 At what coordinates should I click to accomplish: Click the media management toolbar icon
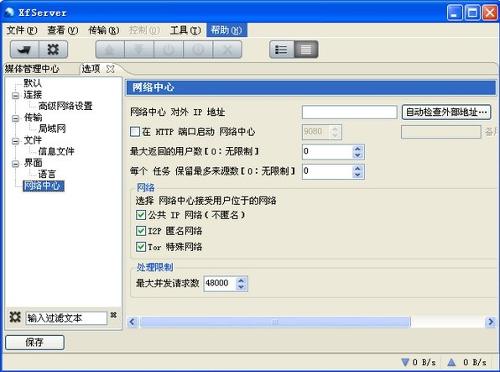pyautogui.click(x=25, y=50)
